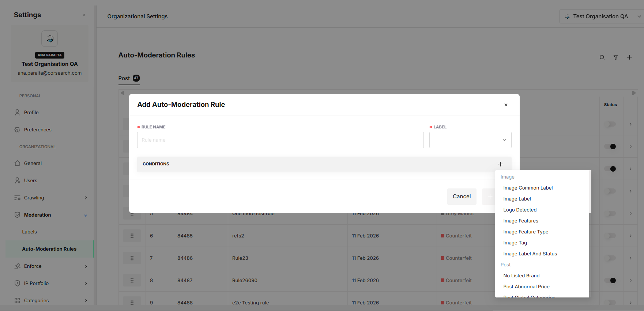Click the Crawling icon in the sidebar
This screenshot has height=311, width=644.
pos(17,198)
